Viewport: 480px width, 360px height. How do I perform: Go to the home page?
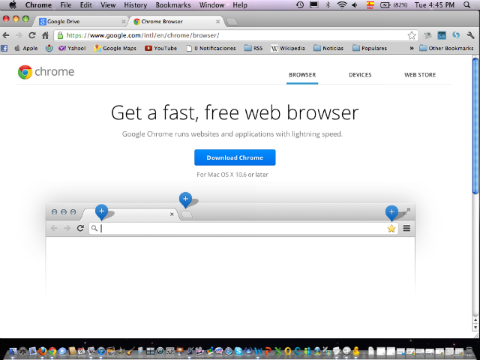click(45, 35)
